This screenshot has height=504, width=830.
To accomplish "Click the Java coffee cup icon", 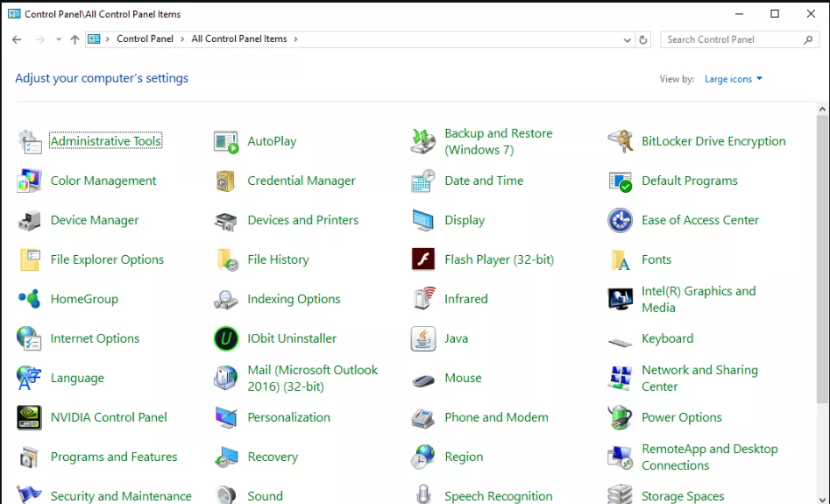I will click(x=423, y=338).
